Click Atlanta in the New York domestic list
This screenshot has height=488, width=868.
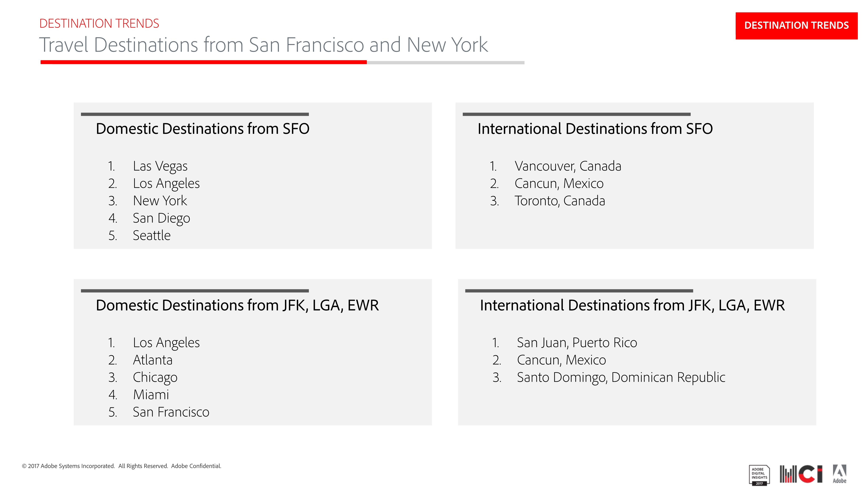tap(153, 360)
